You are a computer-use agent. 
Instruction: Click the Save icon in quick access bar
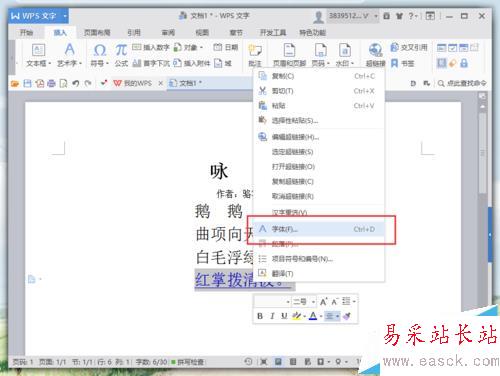click(27, 83)
